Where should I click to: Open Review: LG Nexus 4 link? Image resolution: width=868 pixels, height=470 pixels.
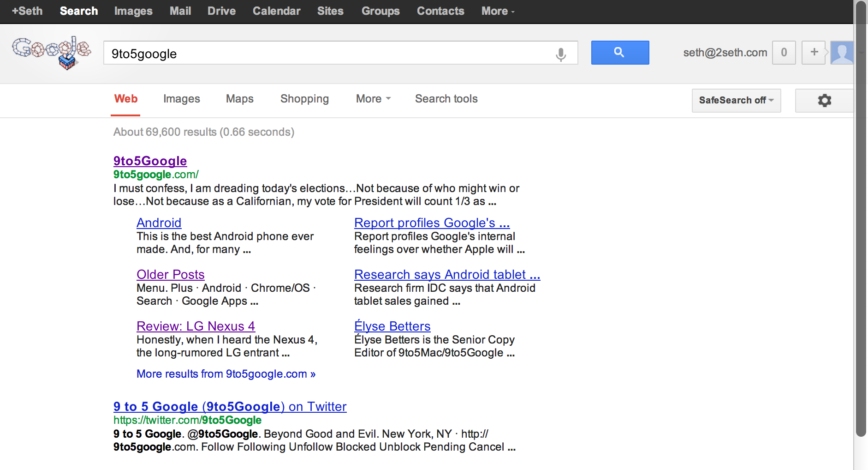[196, 326]
